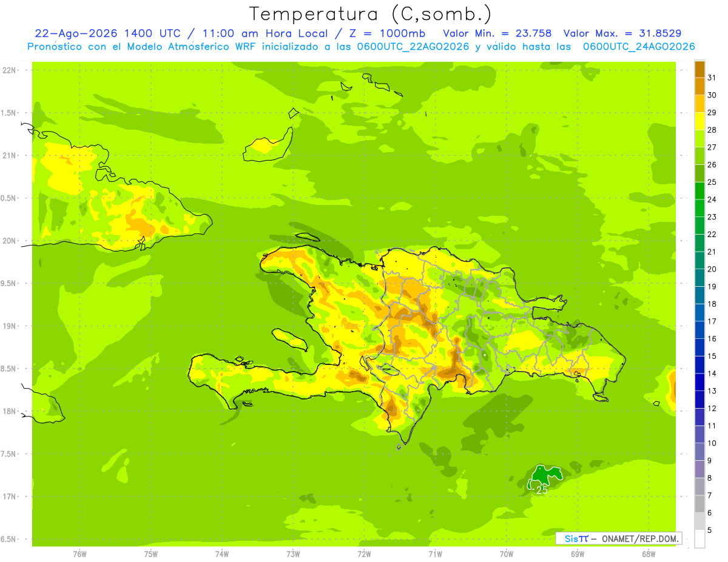Click the 9.5N latitude axis label
The image size is (728, 562).
9,284
